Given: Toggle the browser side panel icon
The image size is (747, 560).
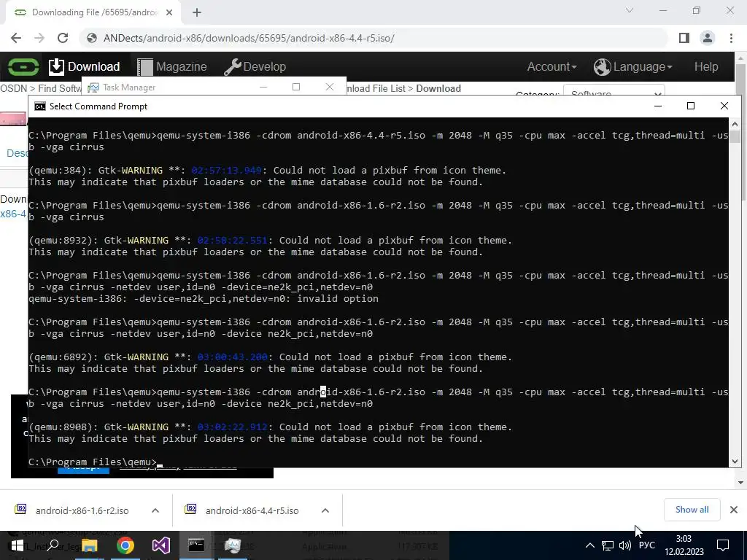Looking at the screenshot, I should tap(684, 38).
